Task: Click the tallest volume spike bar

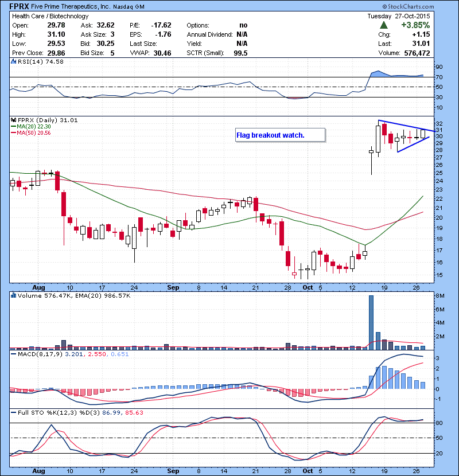Action: click(x=371, y=323)
